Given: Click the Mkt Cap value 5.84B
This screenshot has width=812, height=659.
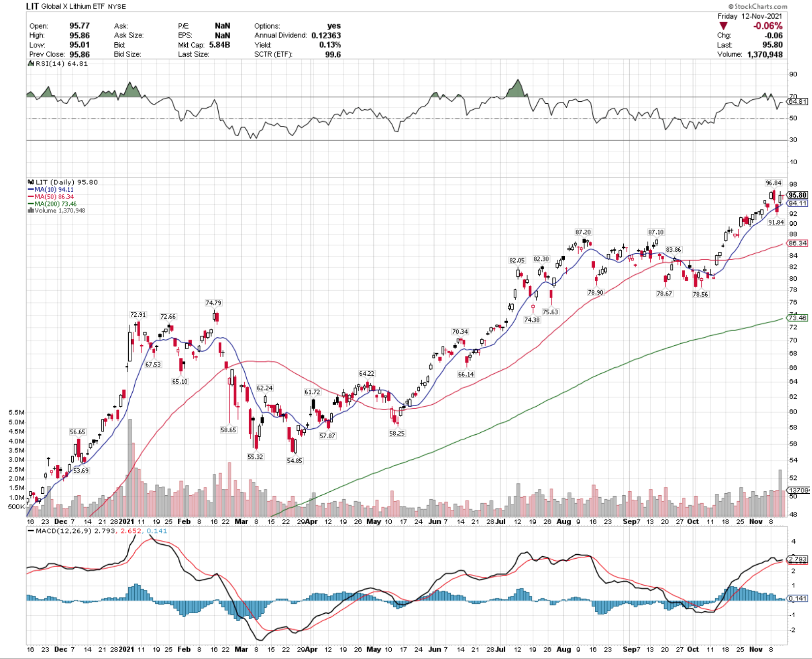Looking at the screenshot, I should click(x=220, y=45).
